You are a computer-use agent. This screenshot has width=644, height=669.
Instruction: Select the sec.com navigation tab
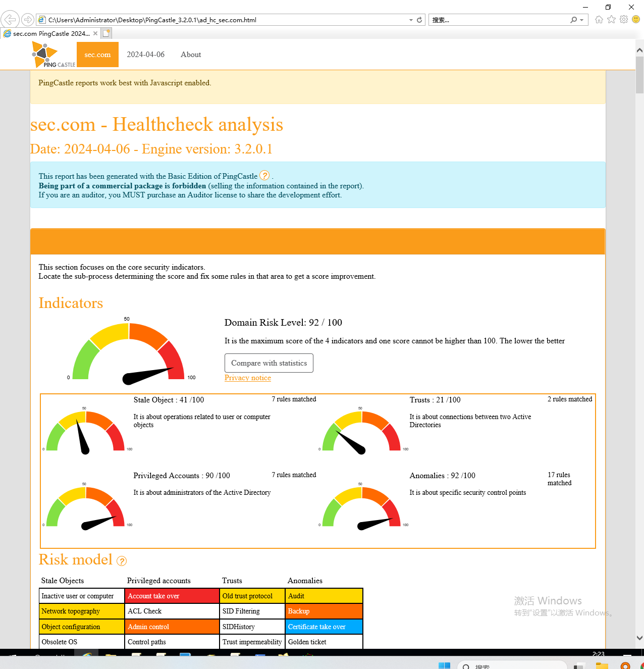(x=97, y=55)
